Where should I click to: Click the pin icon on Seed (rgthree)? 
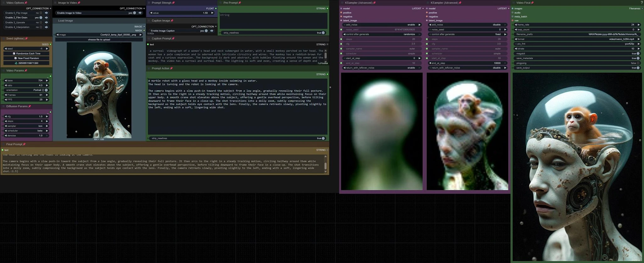pyautogui.click(x=26, y=39)
